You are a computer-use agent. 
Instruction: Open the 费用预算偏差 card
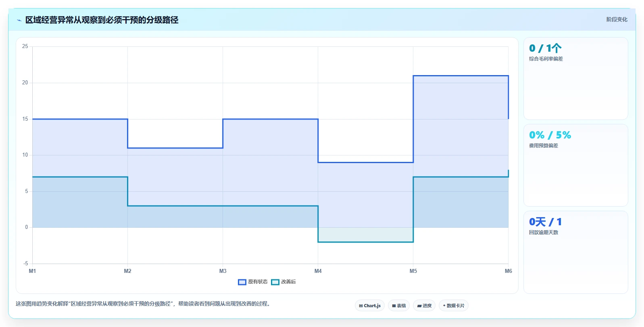click(x=575, y=166)
